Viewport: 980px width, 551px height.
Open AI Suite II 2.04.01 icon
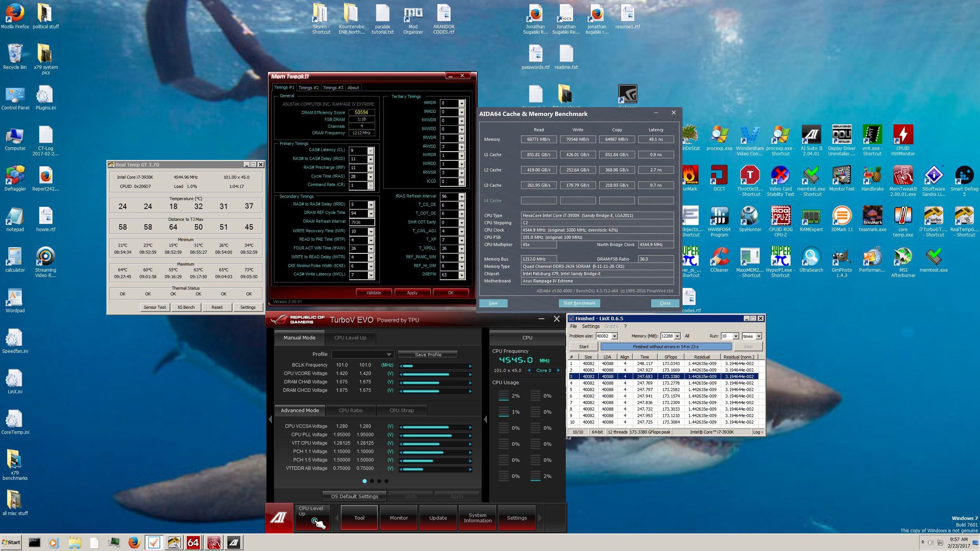(x=811, y=140)
